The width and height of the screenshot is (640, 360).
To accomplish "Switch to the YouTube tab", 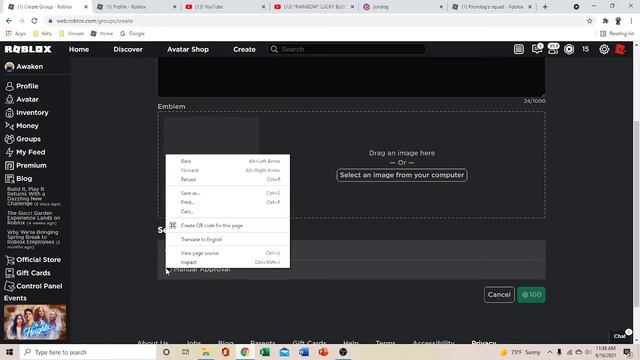I will coord(225,7).
